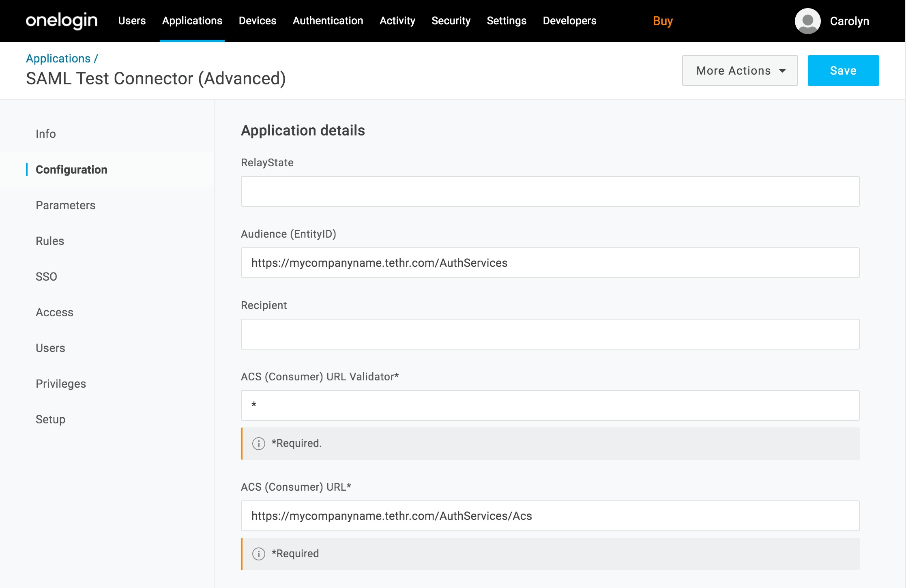Navigate to Developers

point(569,21)
